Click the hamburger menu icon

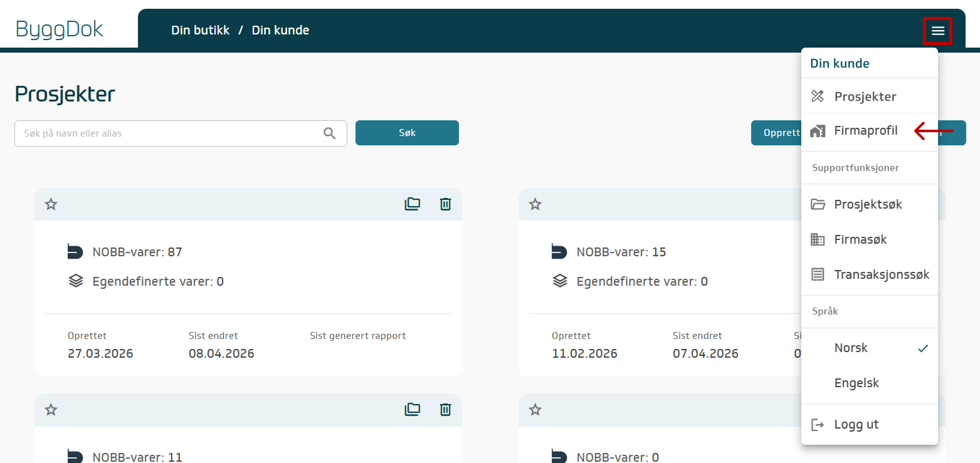[x=937, y=31]
